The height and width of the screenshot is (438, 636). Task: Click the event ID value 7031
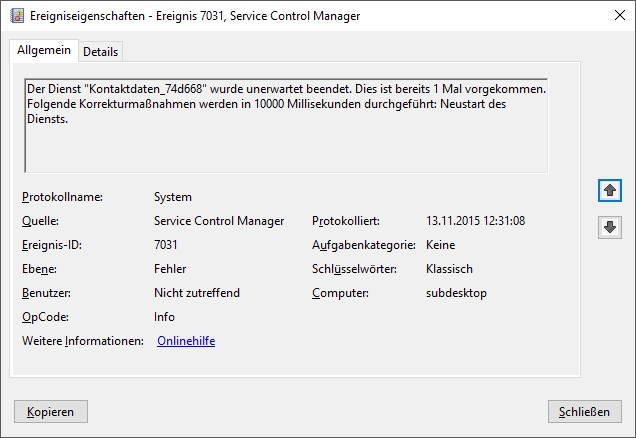(x=166, y=245)
